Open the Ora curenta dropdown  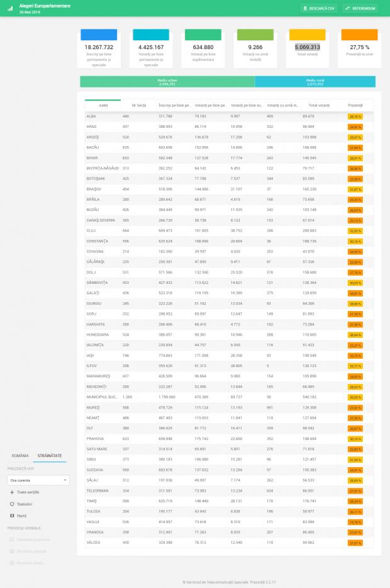click(x=38, y=480)
